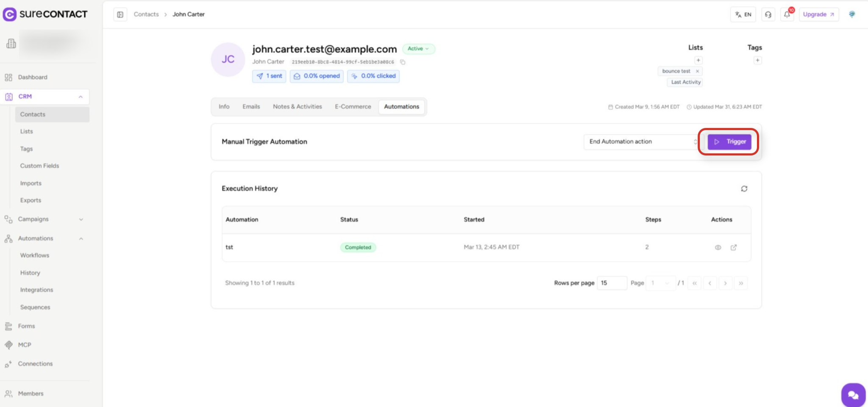Switch to the Emails tab
Viewport: 868px width, 407px height.
click(x=251, y=107)
